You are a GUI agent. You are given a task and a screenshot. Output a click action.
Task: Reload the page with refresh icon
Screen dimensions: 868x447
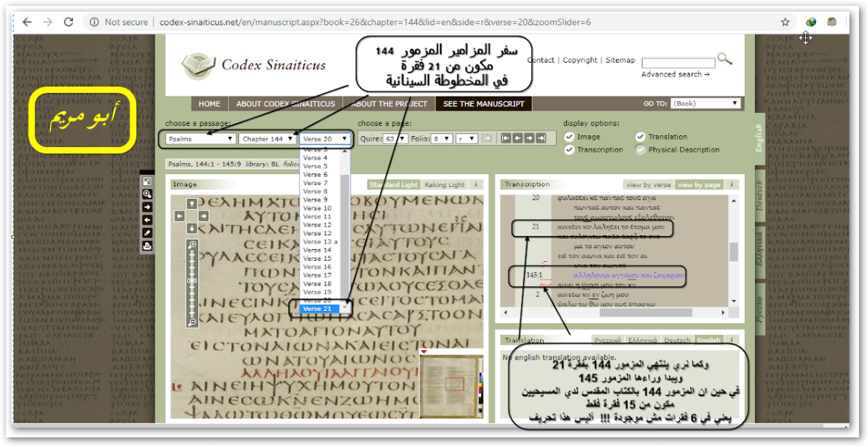(69, 22)
